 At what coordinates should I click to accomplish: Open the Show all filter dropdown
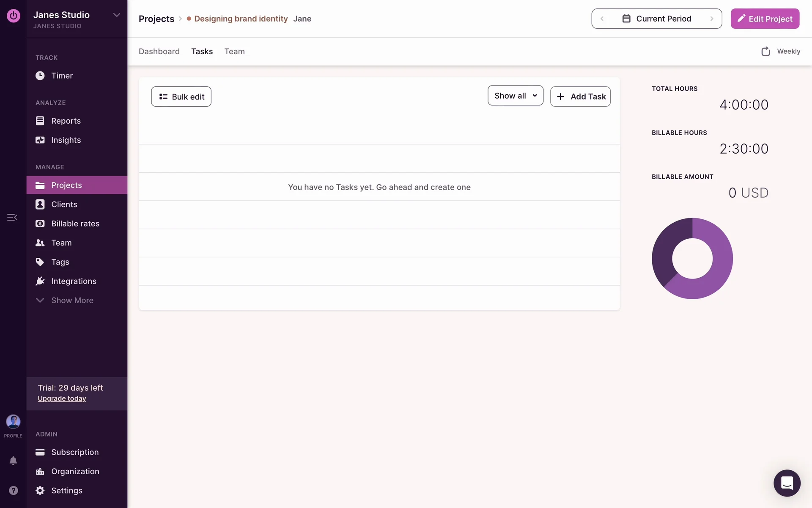tap(515, 96)
